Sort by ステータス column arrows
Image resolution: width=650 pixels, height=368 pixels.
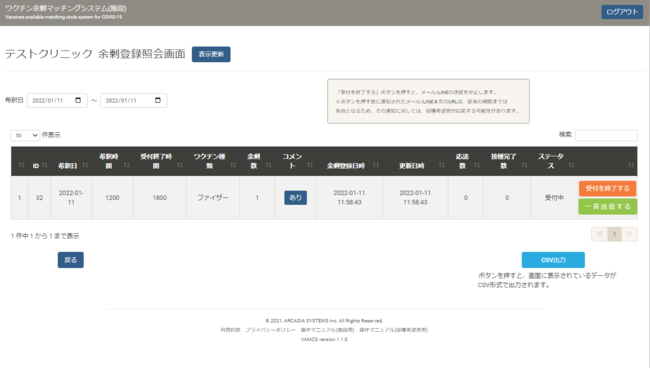coord(572,165)
